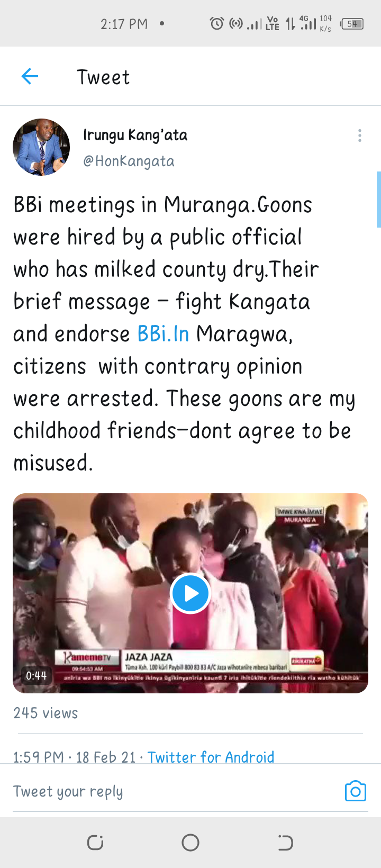381x868 pixels.
Task: Open the BBi.In link in tweet
Action: pyautogui.click(x=163, y=334)
